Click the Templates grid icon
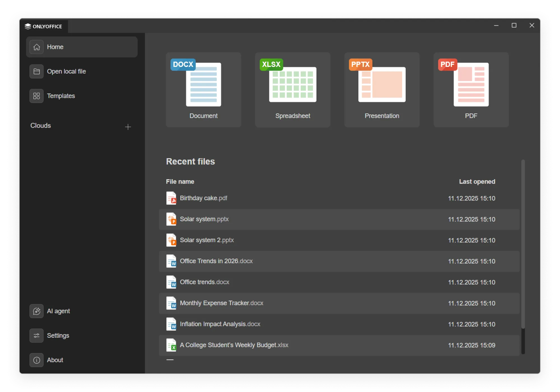The width and height of the screenshot is (560, 392). (x=36, y=96)
